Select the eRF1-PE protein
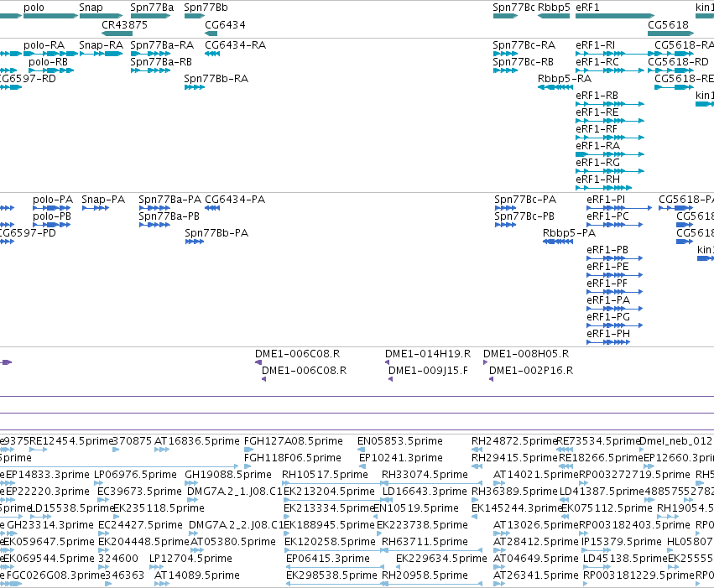 (x=615, y=275)
